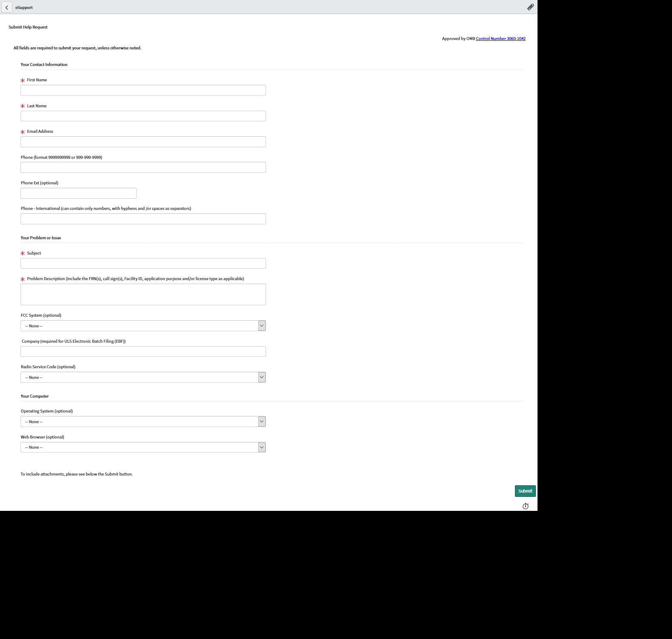
Task: Open the Operating System dropdown
Action: [143, 421]
